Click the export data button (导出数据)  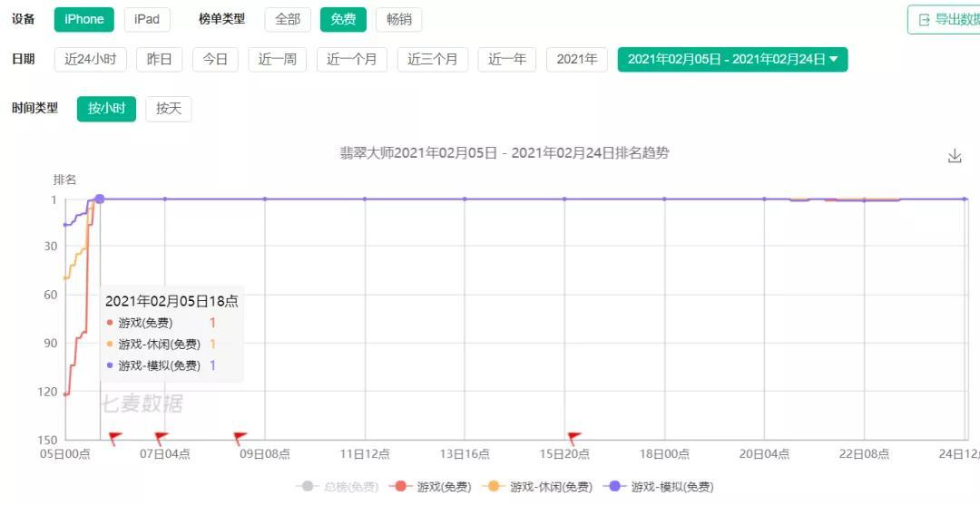click(x=944, y=19)
